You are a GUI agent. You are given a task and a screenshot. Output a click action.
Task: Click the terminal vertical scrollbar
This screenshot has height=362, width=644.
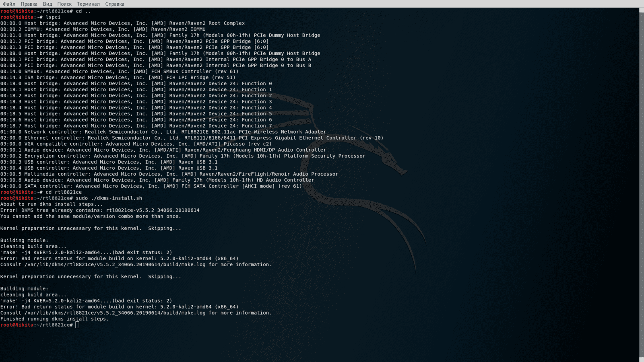point(641,185)
